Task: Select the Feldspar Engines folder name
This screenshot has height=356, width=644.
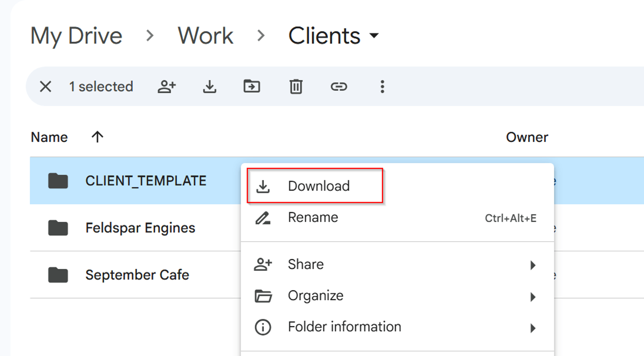Action: coord(140,228)
